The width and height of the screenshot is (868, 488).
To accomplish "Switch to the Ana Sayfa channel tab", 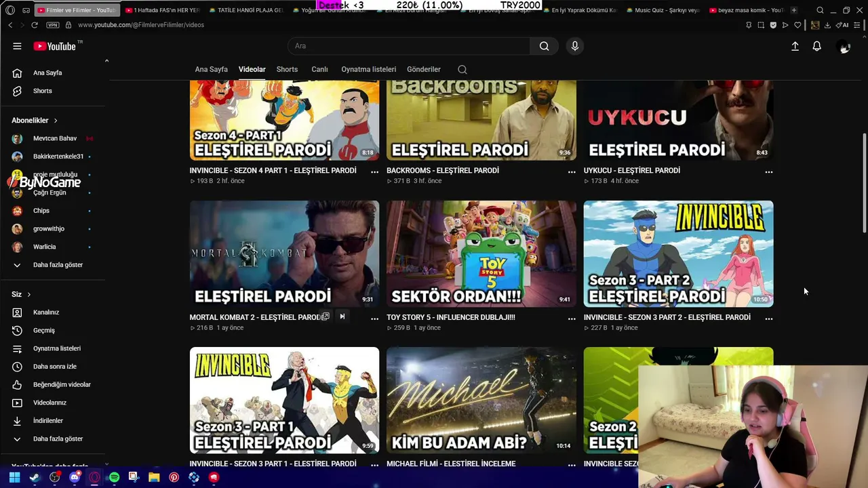I will pos(212,69).
